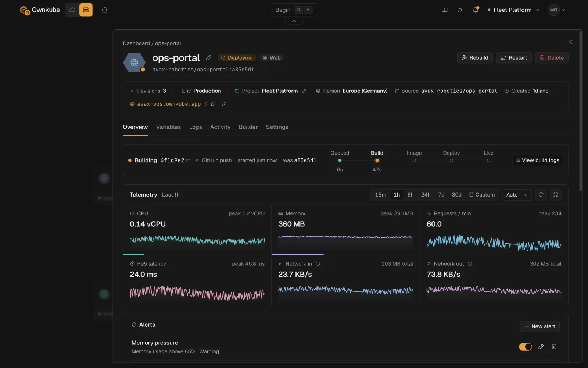The width and height of the screenshot is (588, 368).
Task: Delete Memory pressure alert trash icon
Action: point(554,347)
